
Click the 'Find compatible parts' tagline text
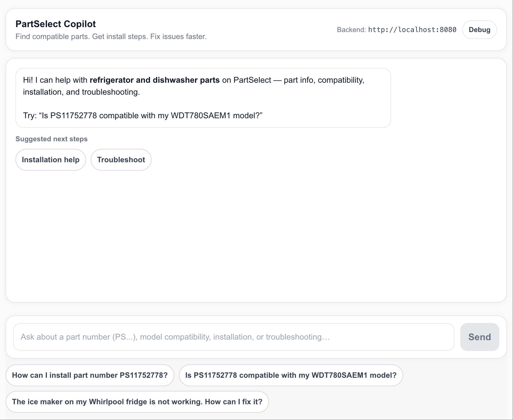point(111,37)
